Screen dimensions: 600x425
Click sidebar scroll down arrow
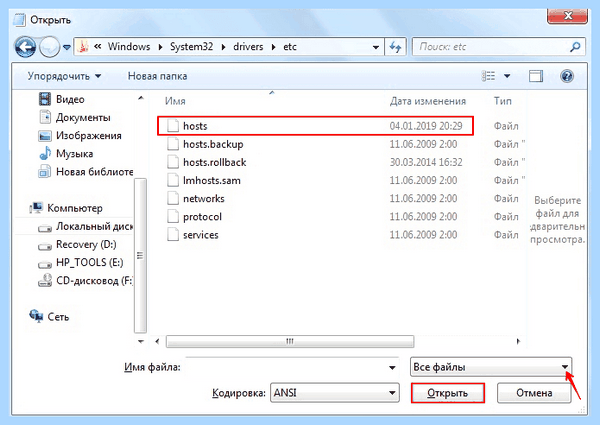tap(141, 341)
